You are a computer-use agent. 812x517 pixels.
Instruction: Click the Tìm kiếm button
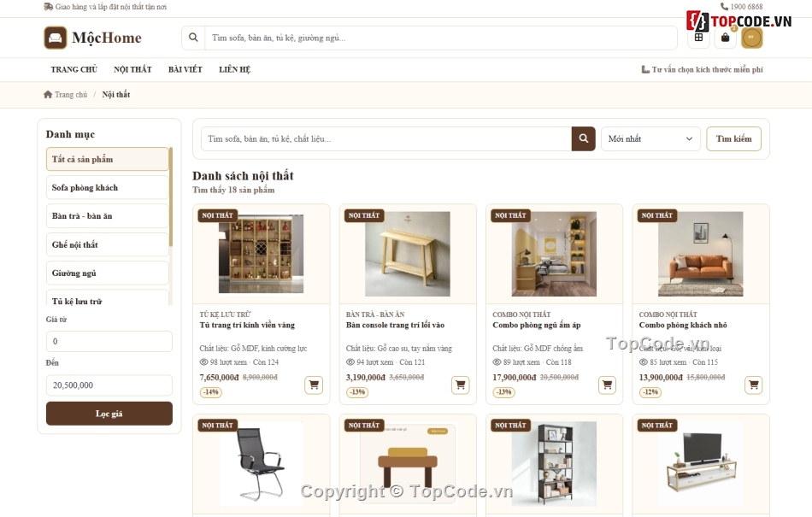click(734, 138)
